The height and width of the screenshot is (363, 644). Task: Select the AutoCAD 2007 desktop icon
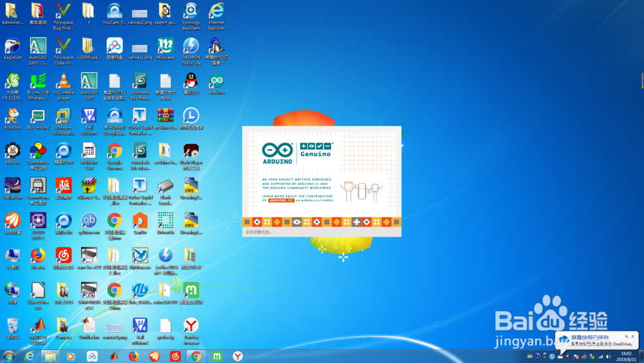click(x=89, y=87)
